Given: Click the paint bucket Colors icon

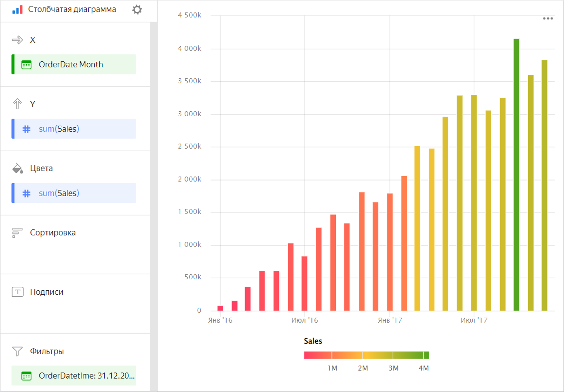Looking at the screenshot, I should tap(17, 168).
